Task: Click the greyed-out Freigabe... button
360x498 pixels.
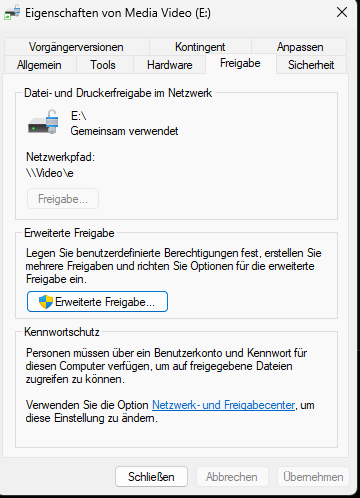Action: pyautogui.click(x=63, y=199)
